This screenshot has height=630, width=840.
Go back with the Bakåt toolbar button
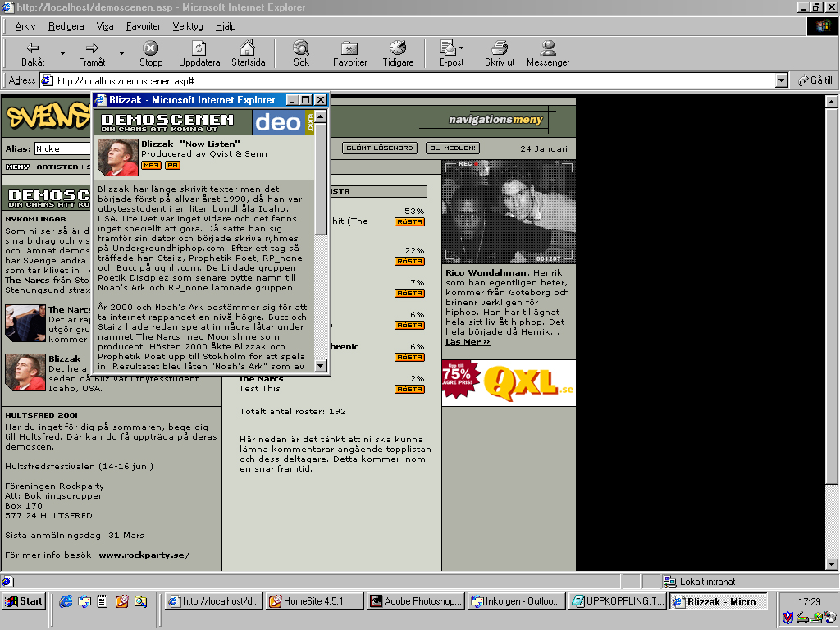[33, 53]
